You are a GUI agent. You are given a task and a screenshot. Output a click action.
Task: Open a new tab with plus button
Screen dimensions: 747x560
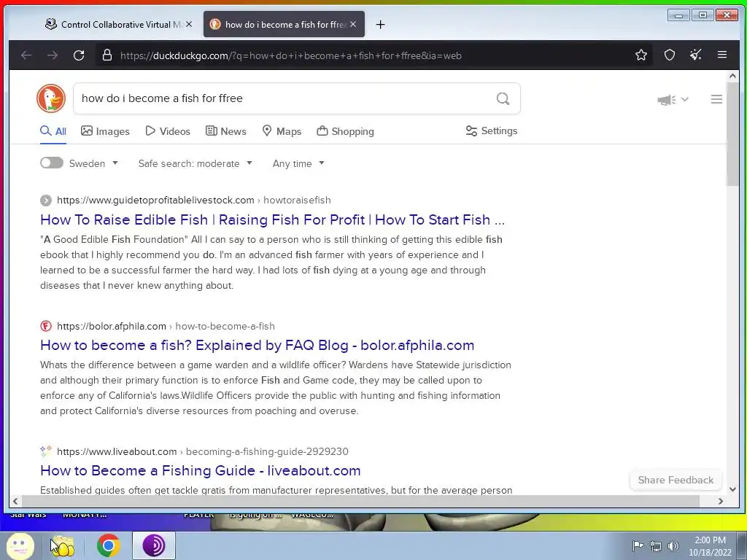pyautogui.click(x=380, y=24)
